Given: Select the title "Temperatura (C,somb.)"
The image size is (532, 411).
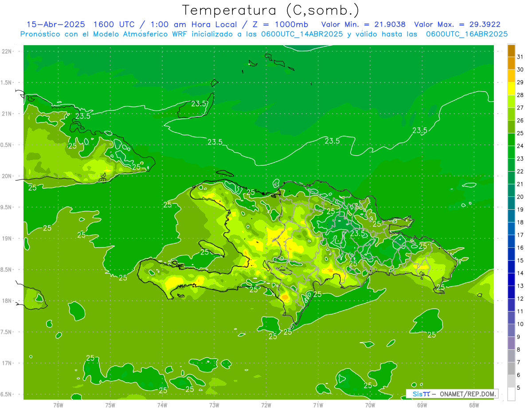Looking at the screenshot, I should click(x=270, y=10).
